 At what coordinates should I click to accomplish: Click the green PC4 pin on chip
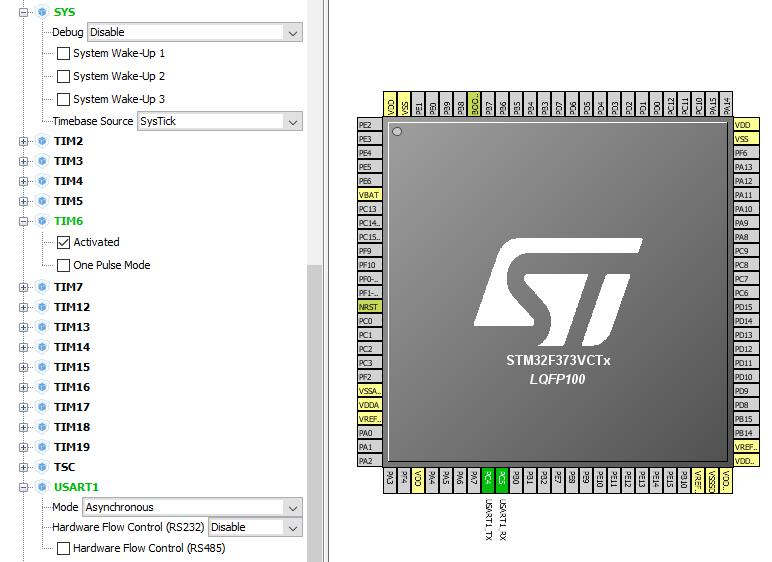488,480
